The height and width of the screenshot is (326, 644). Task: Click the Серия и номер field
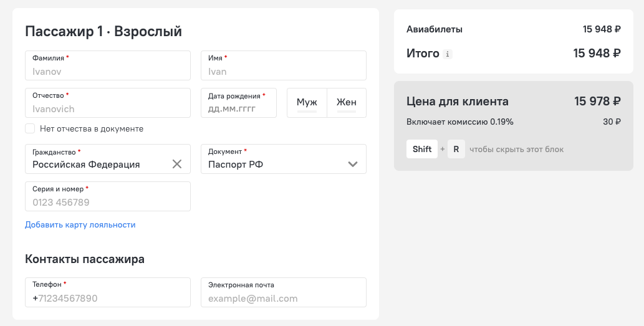point(108,196)
